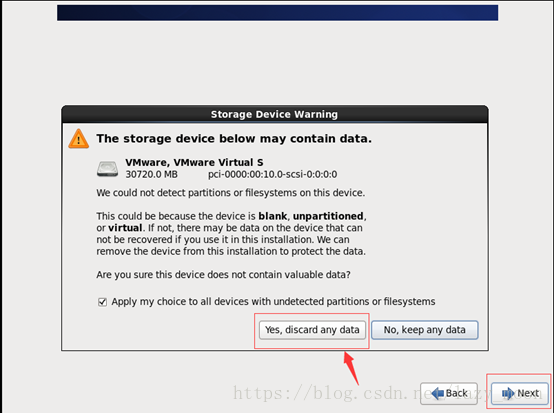Go to the Next installer step
554x413 pixels.
click(520, 393)
